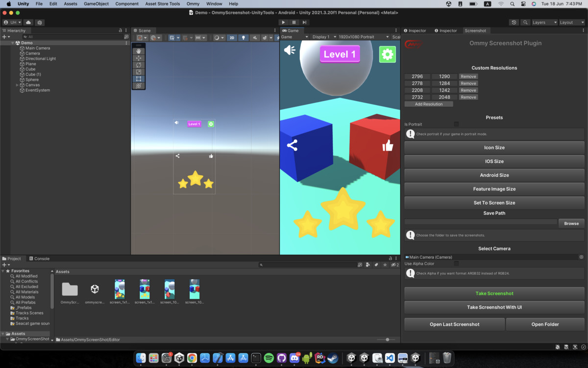Viewport: 588px width, 368px height.
Task: Click Search by Label icon in Project panel
Action: coord(376,265)
